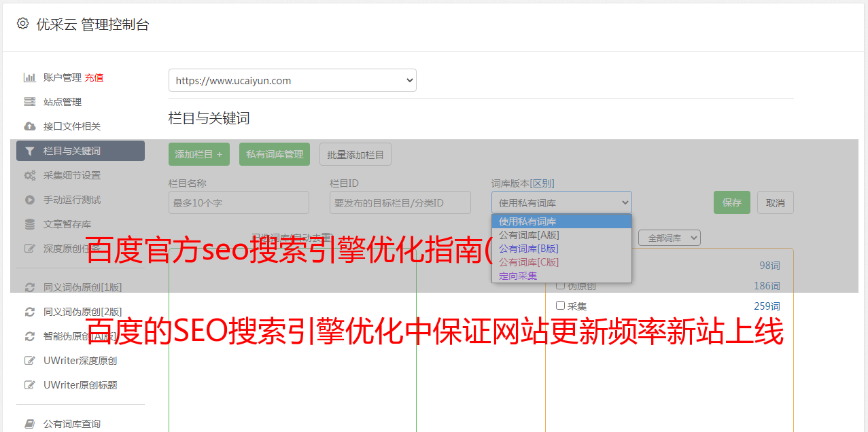Open 智能伪原创[AI版] in the sidebar

pyautogui.click(x=80, y=336)
